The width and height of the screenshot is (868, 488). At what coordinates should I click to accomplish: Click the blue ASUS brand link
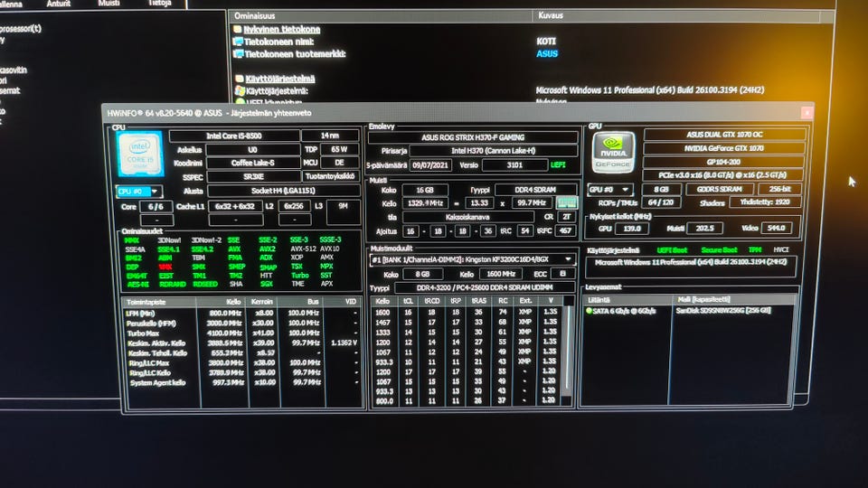547,53
